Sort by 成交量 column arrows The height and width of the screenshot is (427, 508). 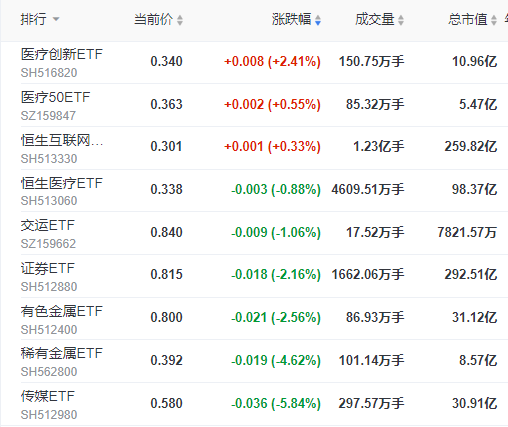click(x=401, y=20)
